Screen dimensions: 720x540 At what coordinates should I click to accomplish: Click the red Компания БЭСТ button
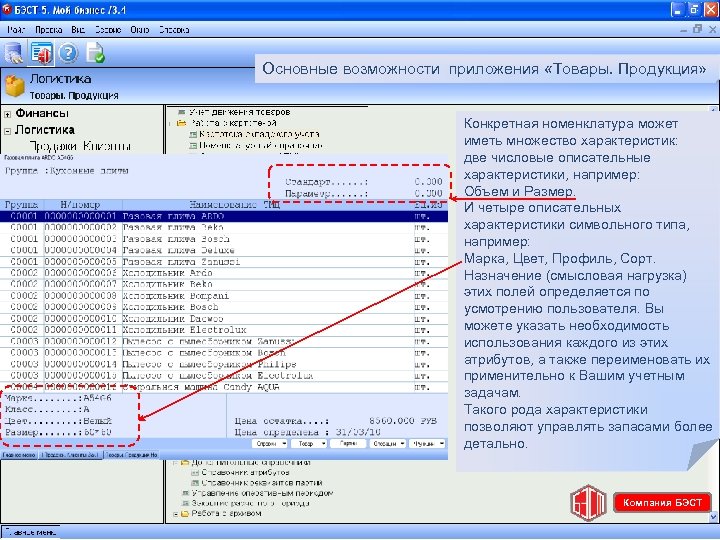(662, 503)
